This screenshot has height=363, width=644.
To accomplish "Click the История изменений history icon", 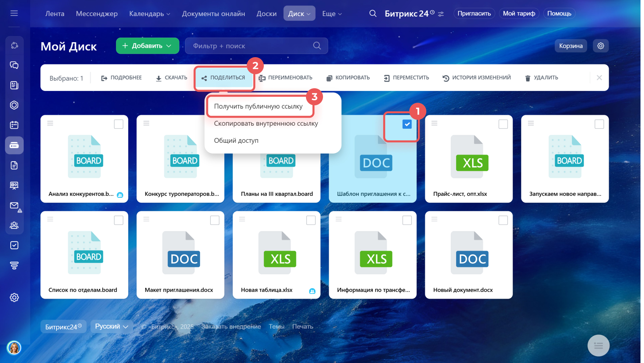I will pos(446,78).
